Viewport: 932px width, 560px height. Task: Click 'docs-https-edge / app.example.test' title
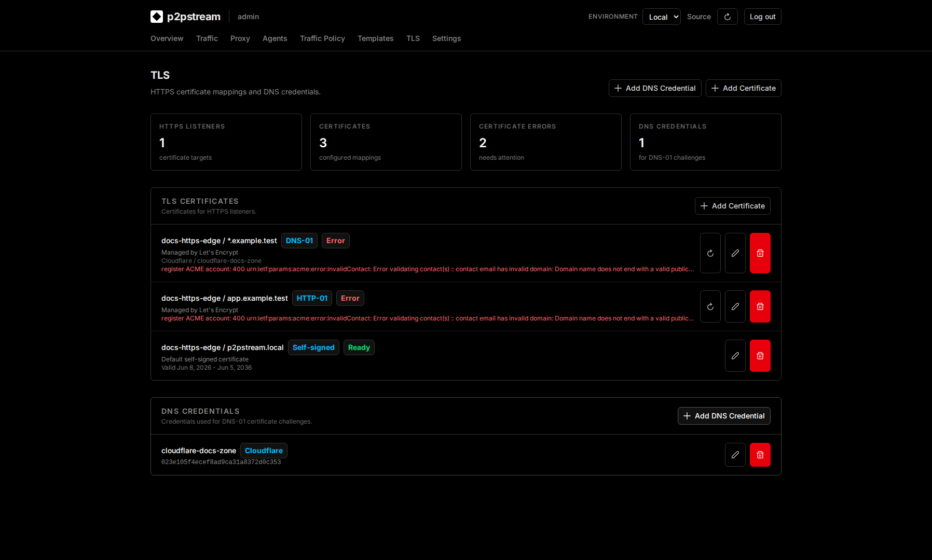(x=224, y=298)
